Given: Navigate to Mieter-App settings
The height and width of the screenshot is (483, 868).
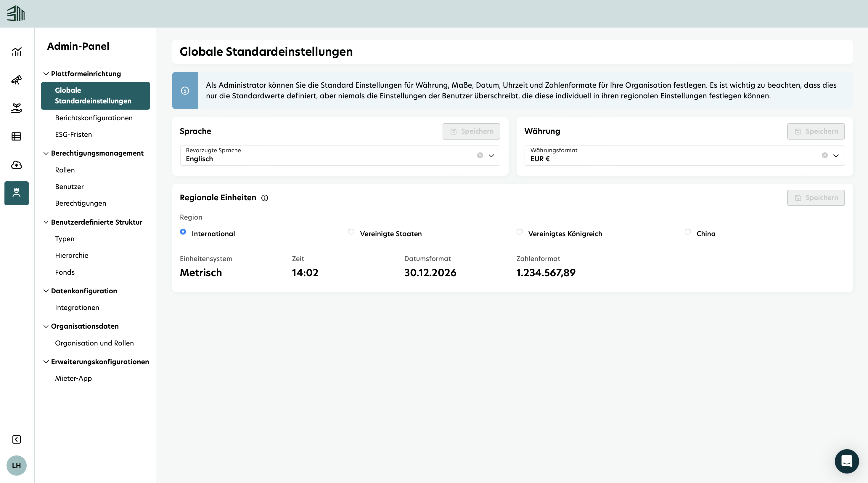Looking at the screenshot, I should pos(73,378).
